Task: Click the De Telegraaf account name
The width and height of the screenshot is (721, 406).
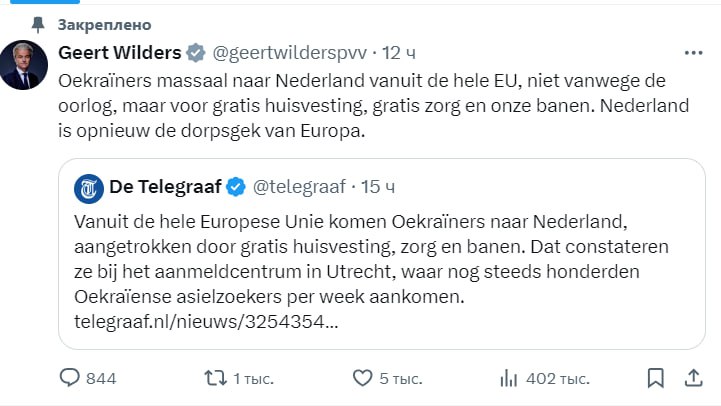Action: 164,186
